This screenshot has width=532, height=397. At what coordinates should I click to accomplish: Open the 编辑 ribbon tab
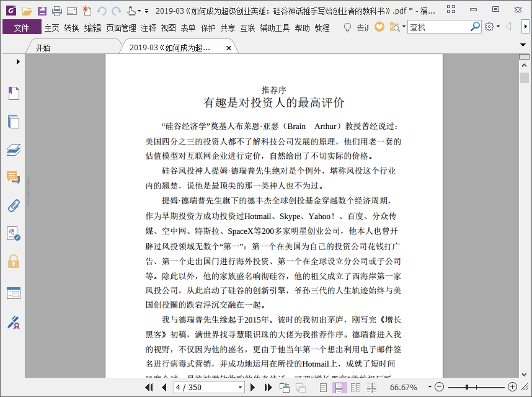click(x=92, y=28)
